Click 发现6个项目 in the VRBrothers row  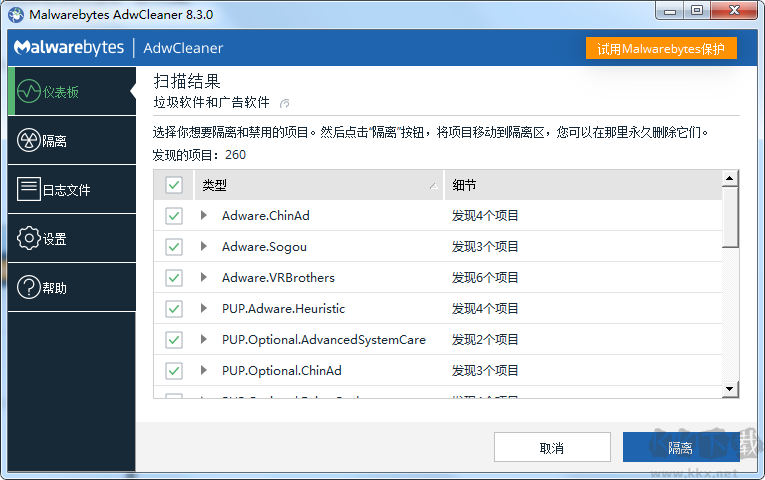click(484, 278)
